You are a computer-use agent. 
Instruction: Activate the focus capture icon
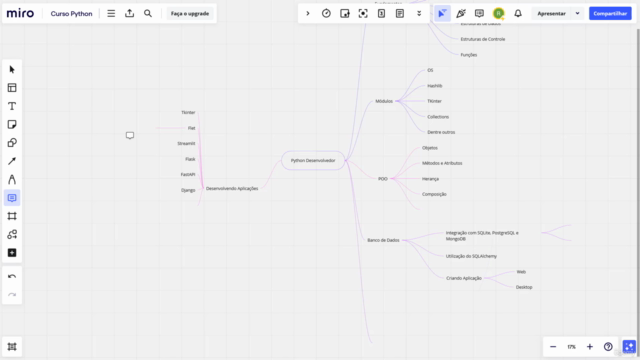click(x=363, y=13)
